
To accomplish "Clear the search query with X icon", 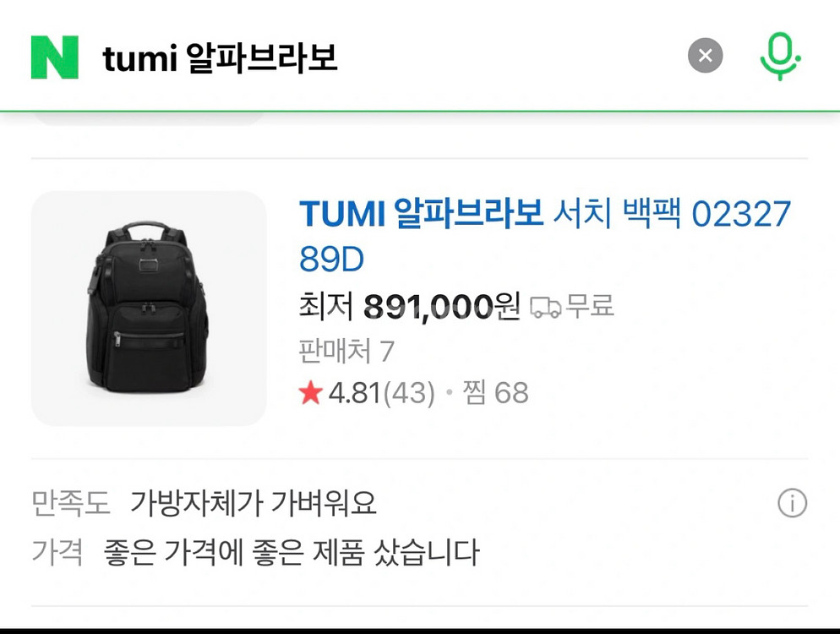I will click(x=705, y=55).
